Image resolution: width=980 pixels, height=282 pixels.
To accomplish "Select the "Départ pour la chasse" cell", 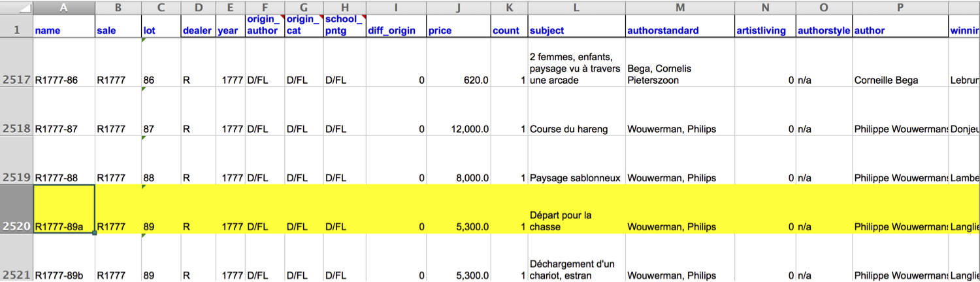I will pos(576,220).
